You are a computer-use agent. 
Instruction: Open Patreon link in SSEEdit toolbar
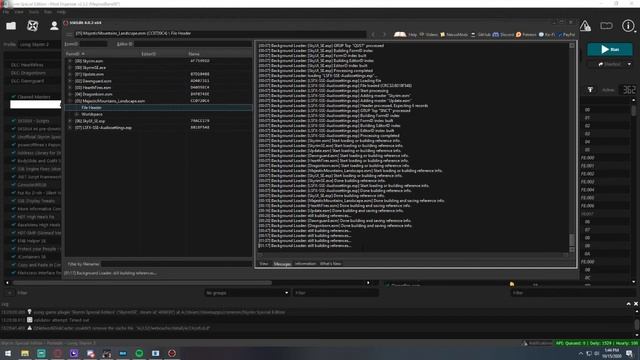(526, 35)
